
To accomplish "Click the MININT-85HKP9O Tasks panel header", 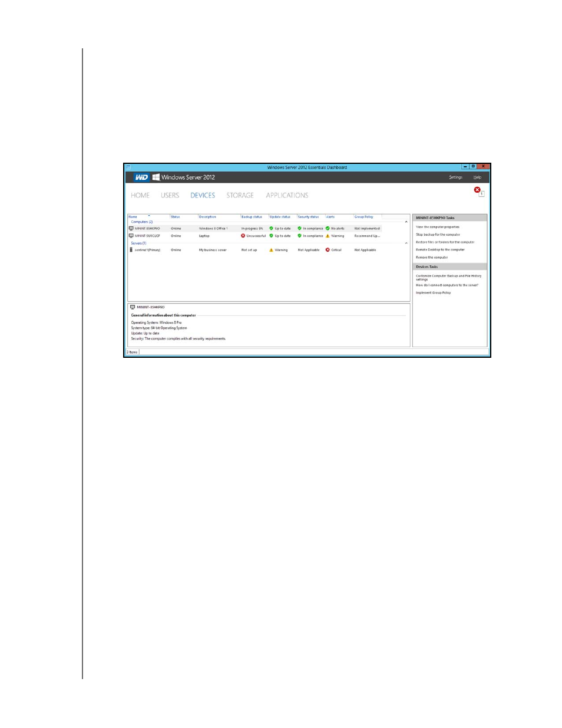I will click(x=450, y=218).
